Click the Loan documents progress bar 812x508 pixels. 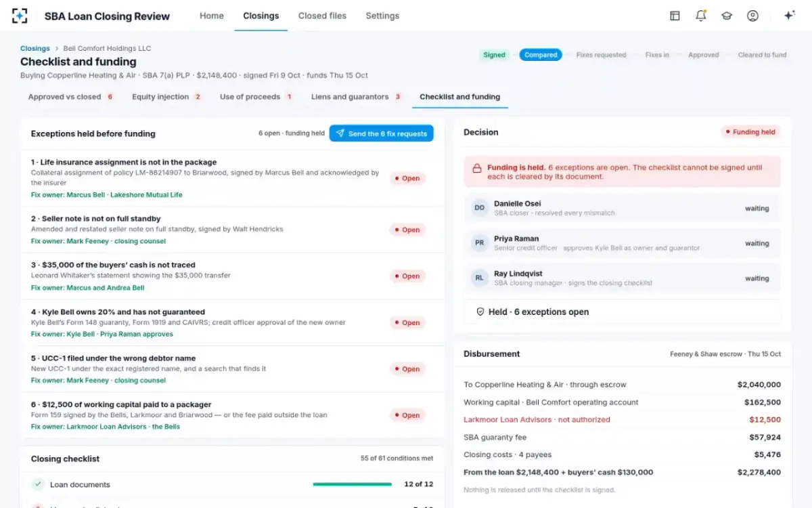353,484
